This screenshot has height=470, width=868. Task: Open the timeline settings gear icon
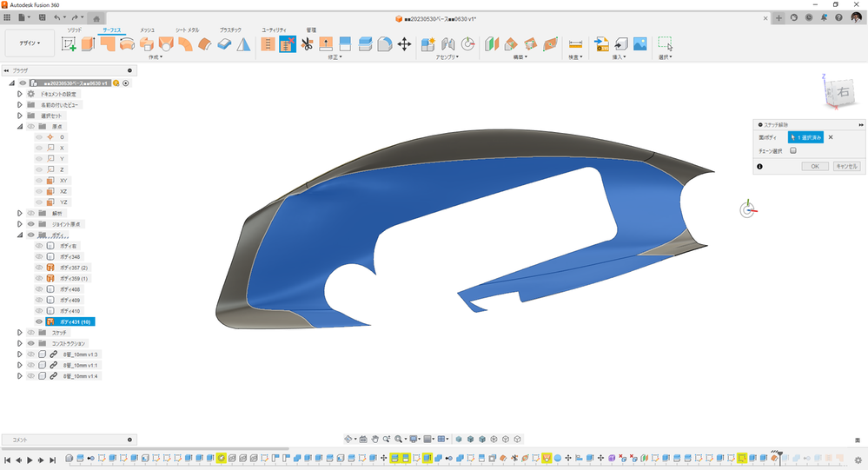[x=858, y=460]
